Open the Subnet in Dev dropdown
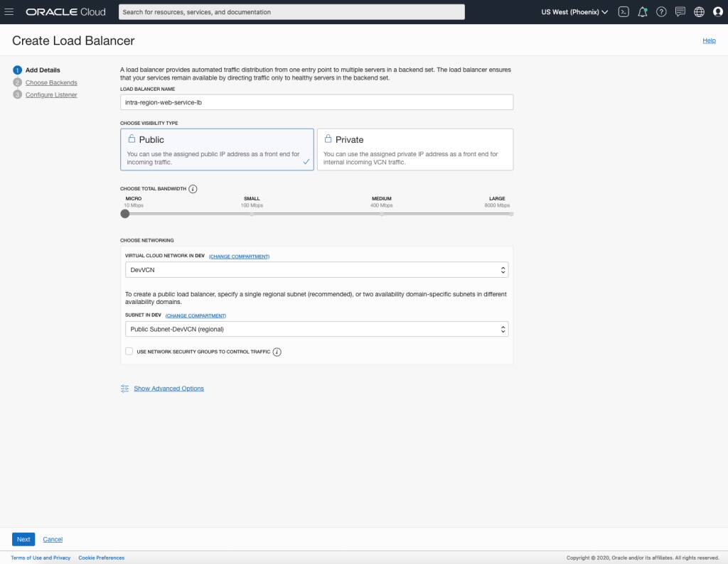The height and width of the screenshot is (564, 728). click(x=316, y=329)
